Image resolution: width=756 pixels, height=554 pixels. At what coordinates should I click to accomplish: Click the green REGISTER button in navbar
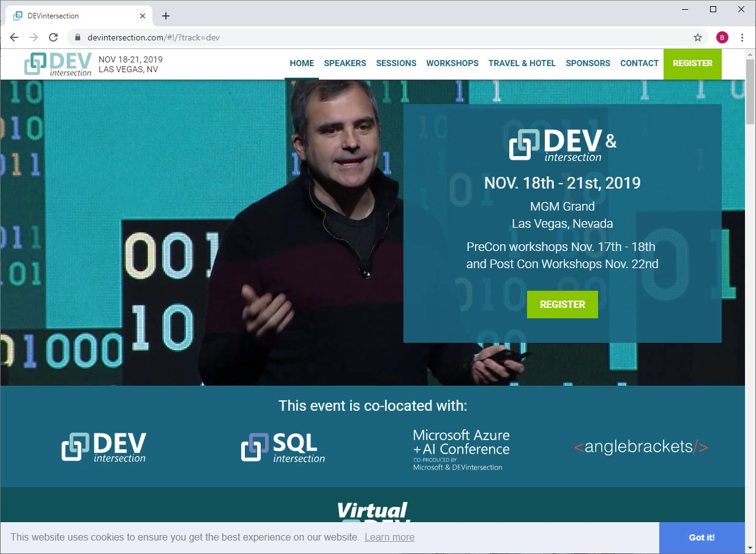tap(692, 64)
